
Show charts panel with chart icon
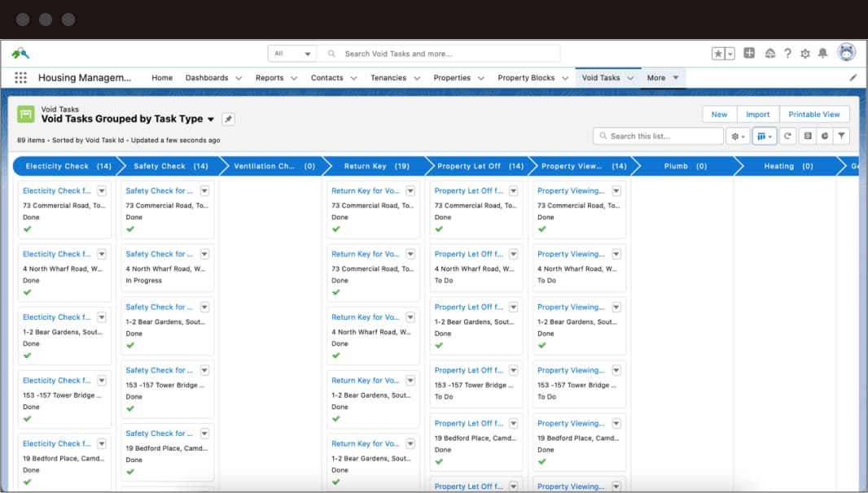[825, 136]
